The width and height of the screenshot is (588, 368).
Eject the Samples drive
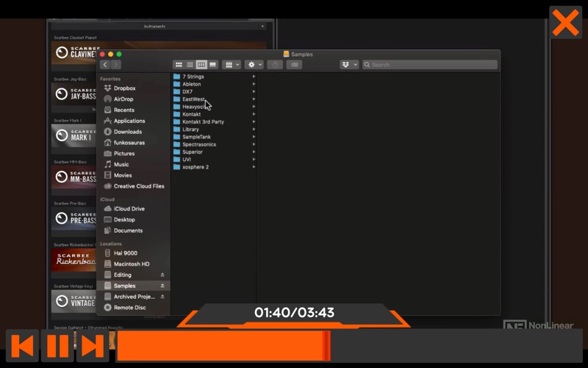[x=162, y=286]
